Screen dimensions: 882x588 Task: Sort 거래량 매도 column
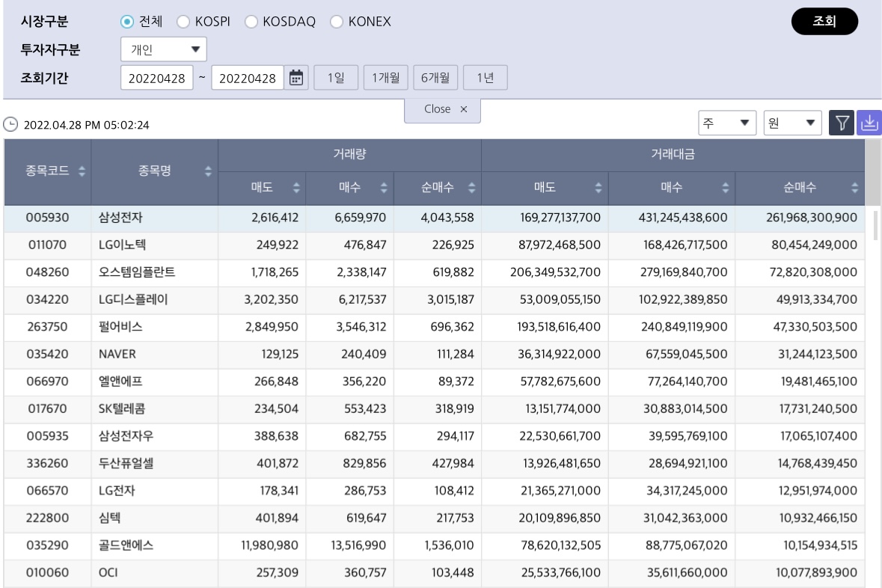(x=296, y=189)
